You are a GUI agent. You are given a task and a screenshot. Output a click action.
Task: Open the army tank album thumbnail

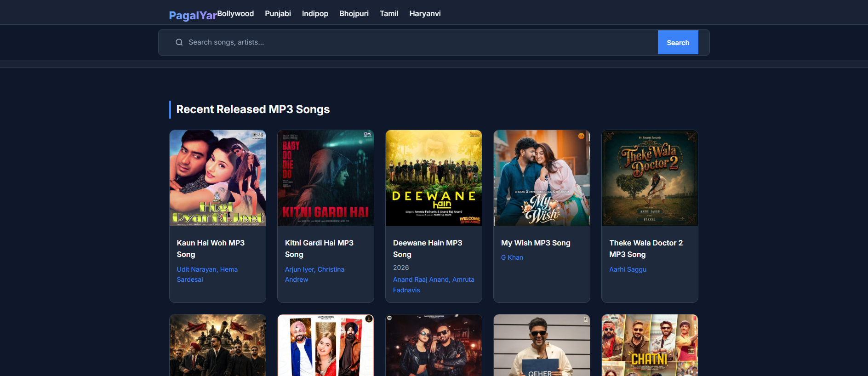click(x=218, y=345)
